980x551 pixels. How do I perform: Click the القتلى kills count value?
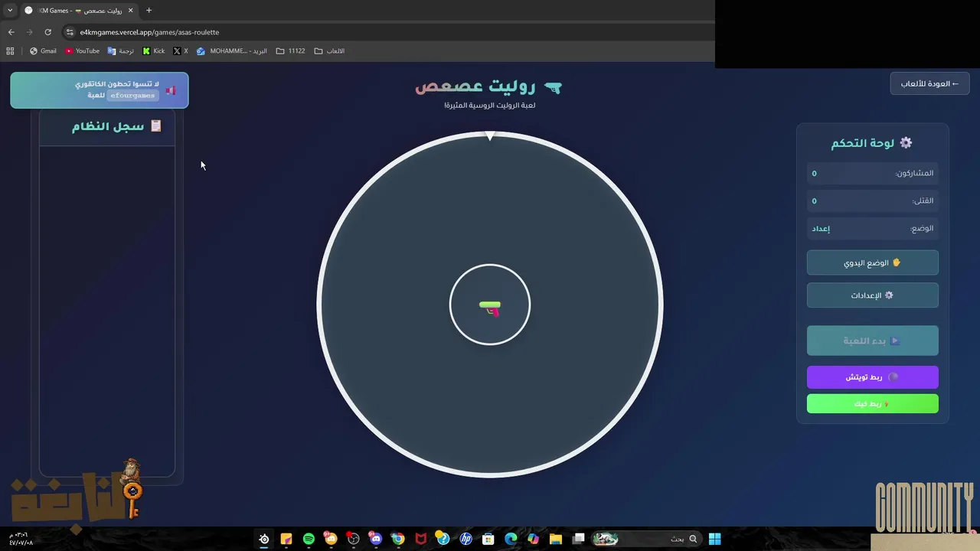tap(814, 201)
